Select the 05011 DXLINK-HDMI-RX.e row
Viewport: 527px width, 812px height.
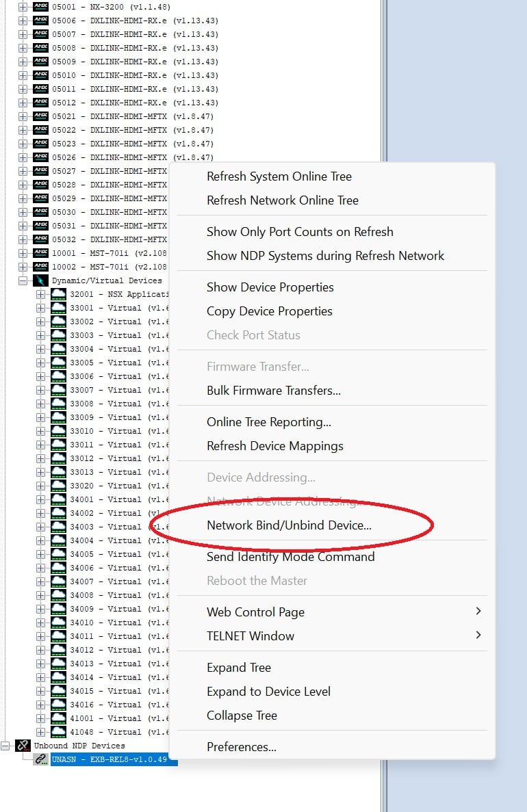coord(136,89)
